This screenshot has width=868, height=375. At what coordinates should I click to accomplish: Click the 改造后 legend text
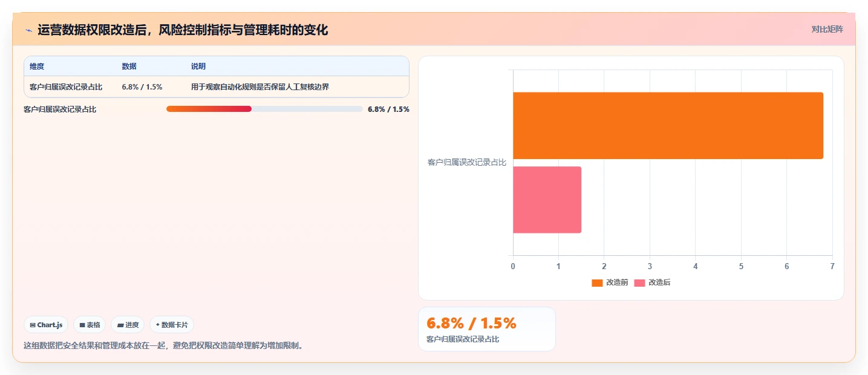659,282
